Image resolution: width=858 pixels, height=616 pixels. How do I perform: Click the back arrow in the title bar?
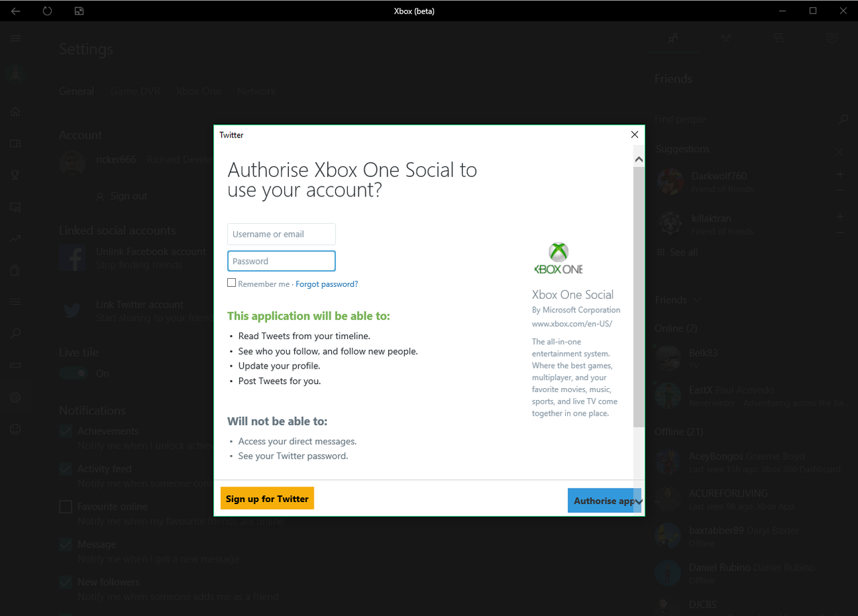(15, 11)
